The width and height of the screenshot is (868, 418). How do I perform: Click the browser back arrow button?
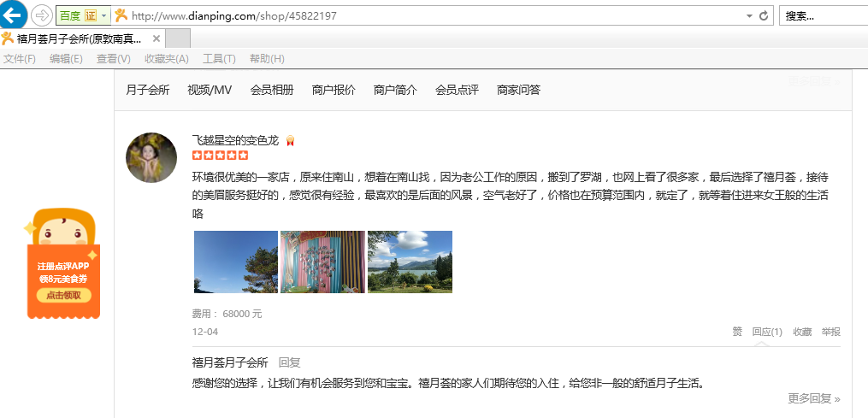[x=13, y=15]
